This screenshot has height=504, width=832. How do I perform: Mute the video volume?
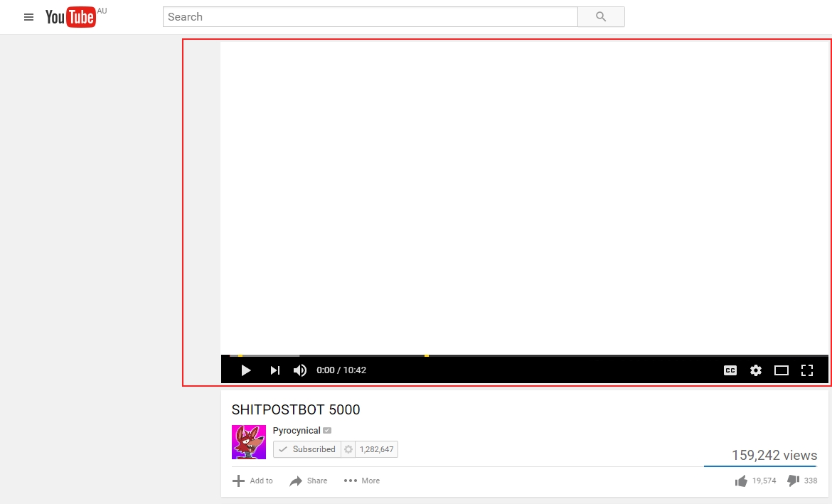300,370
